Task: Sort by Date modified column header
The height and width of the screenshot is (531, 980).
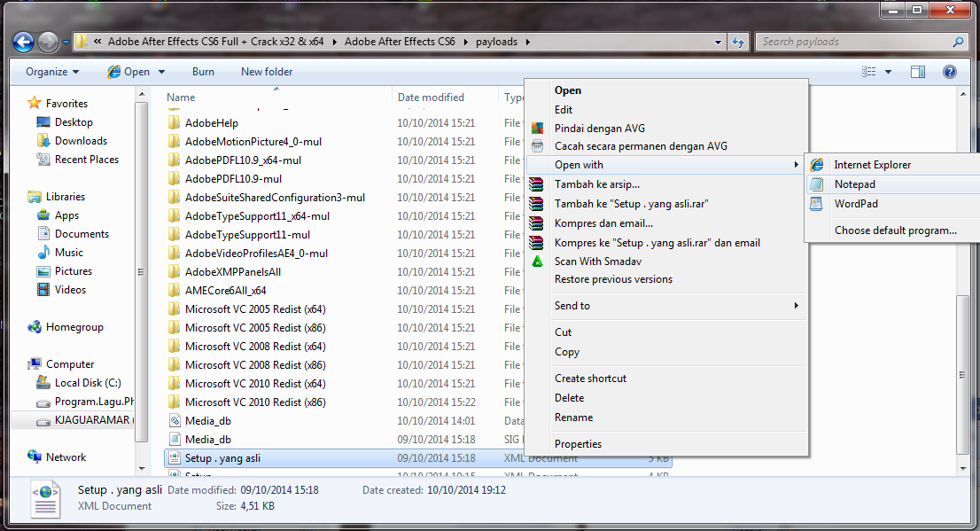Action: pos(431,98)
